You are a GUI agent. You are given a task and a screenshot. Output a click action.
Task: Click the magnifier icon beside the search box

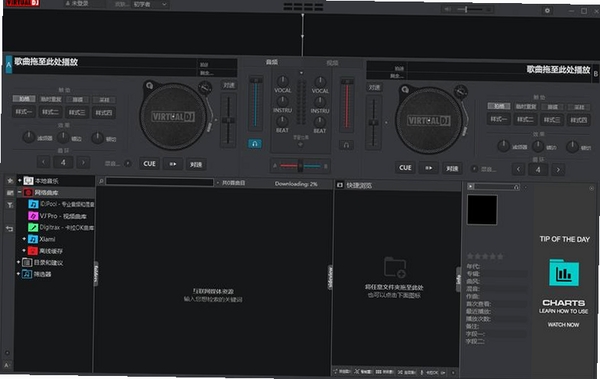(x=101, y=181)
